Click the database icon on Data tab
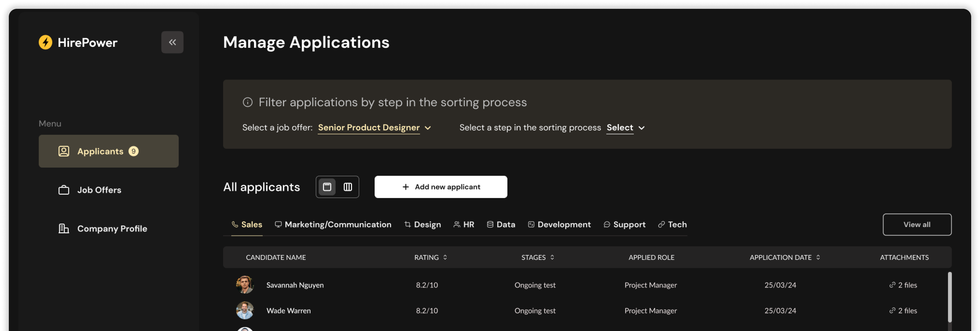Image resolution: width=980 pixels, height=331 pixels. click(x=490, y=224)
